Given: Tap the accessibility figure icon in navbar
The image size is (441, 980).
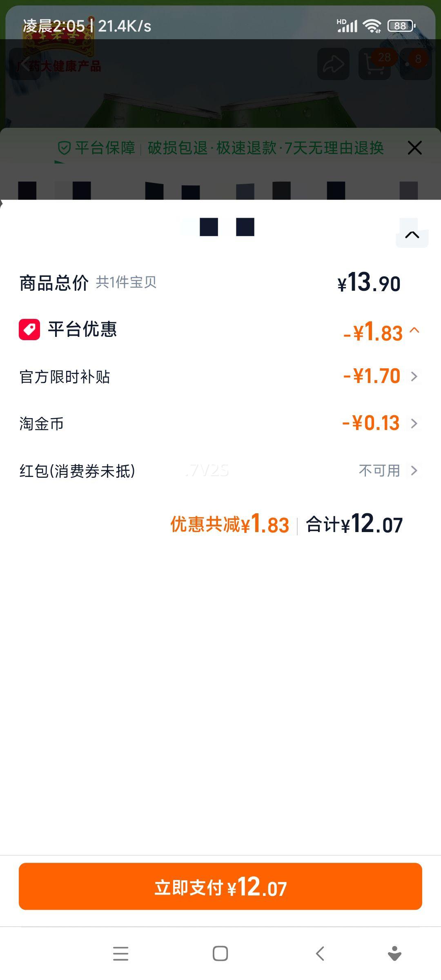Looking at the screenshot, I should click(394, 953).
